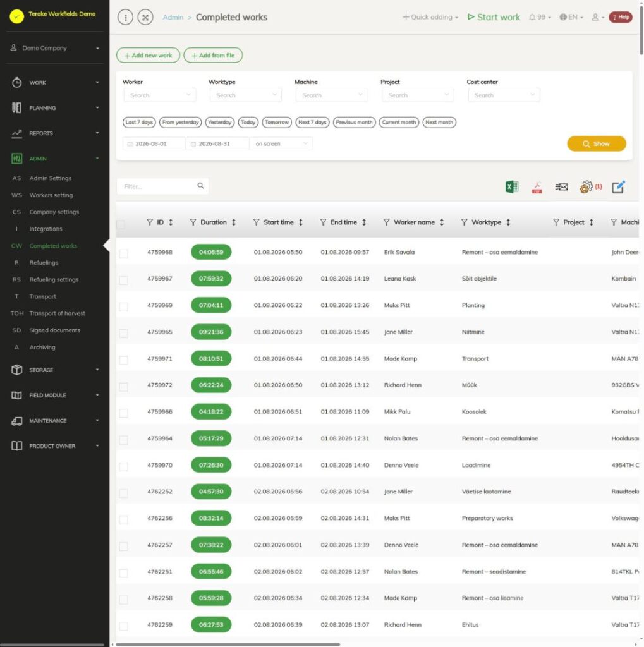The height and width of the screenshot is (647, 644).
Task: Tick checkbox for work 4759964
Action: 123,440
